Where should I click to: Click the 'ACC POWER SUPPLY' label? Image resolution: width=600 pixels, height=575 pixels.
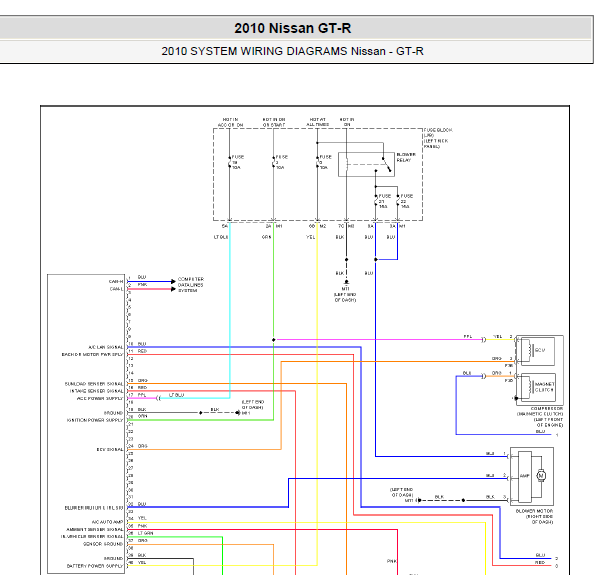pos(100,398)
